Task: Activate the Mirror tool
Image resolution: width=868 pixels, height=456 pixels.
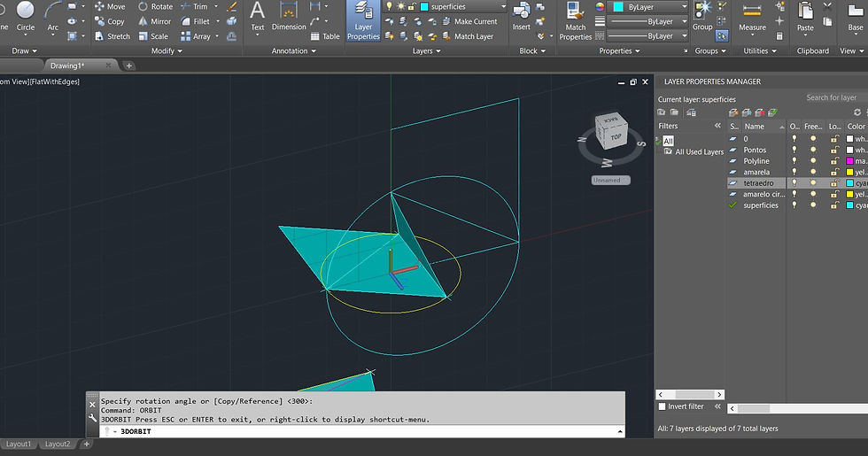Action: (x=155, y=21)
